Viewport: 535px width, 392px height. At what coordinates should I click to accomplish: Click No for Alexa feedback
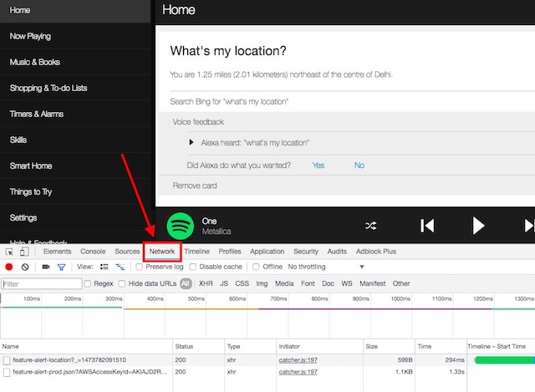(x=359, y=165)
